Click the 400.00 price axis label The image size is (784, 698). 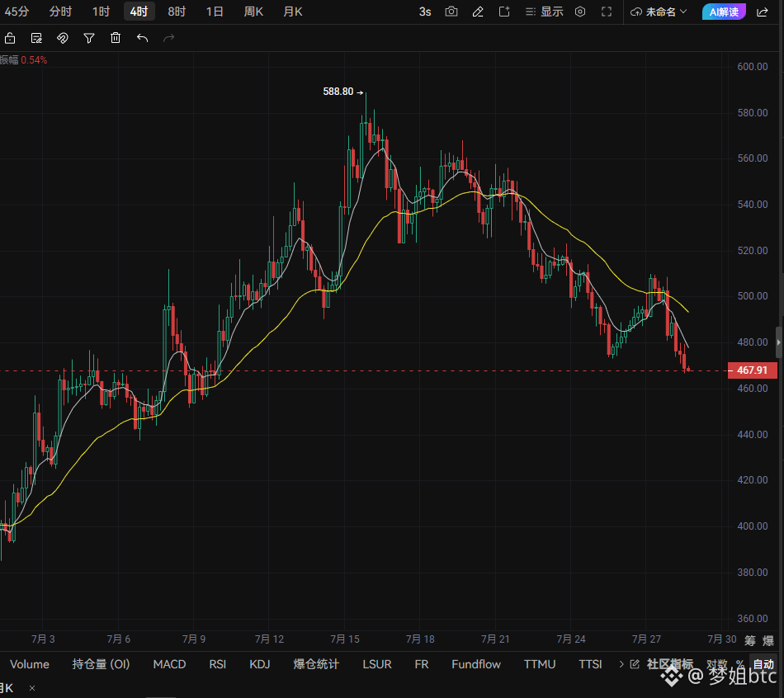coord(753,526)
